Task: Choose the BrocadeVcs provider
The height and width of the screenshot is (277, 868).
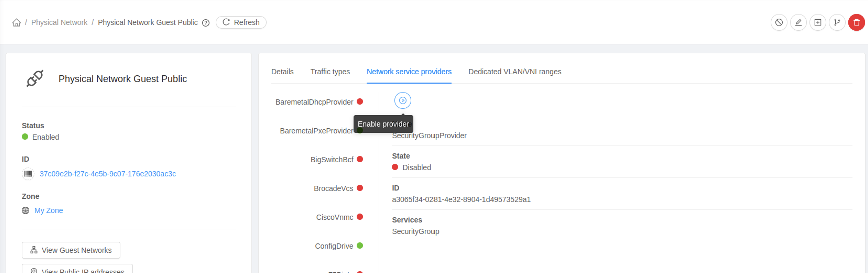Action: (333, 189)
